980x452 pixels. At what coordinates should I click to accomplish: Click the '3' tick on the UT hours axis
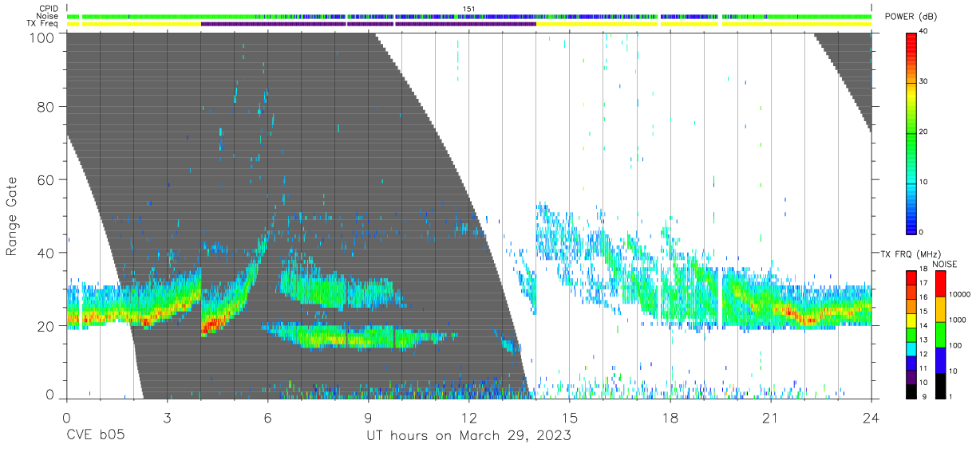click(x=167, y=418)
